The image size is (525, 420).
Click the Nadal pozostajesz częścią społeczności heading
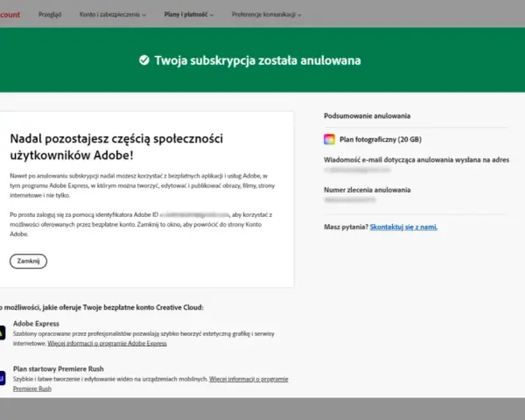pyautogui.click(x=116, y=147)
